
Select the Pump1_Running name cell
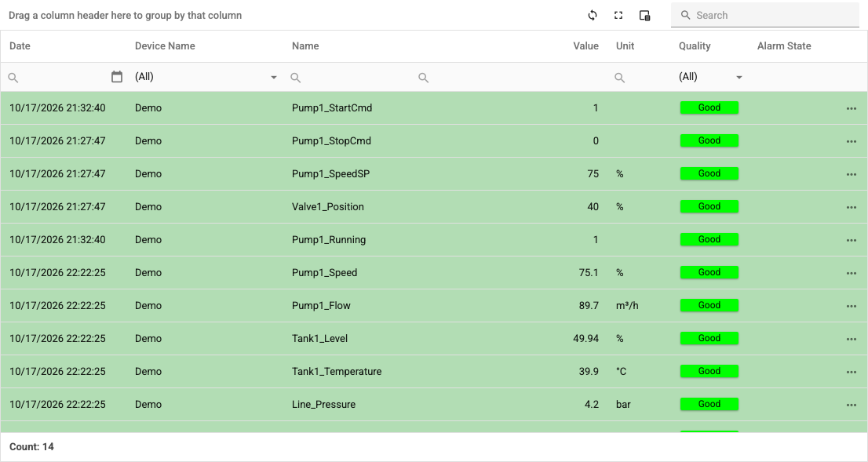point(329,239)
